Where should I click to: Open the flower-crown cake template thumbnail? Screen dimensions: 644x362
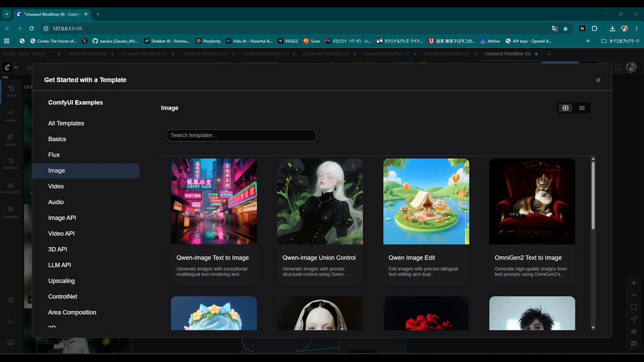(x=214, y=313)
